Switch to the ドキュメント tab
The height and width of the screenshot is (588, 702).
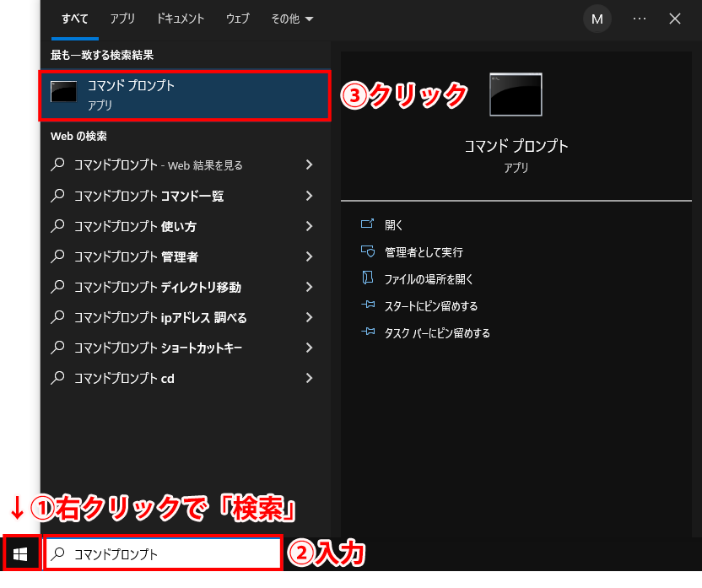180,19
